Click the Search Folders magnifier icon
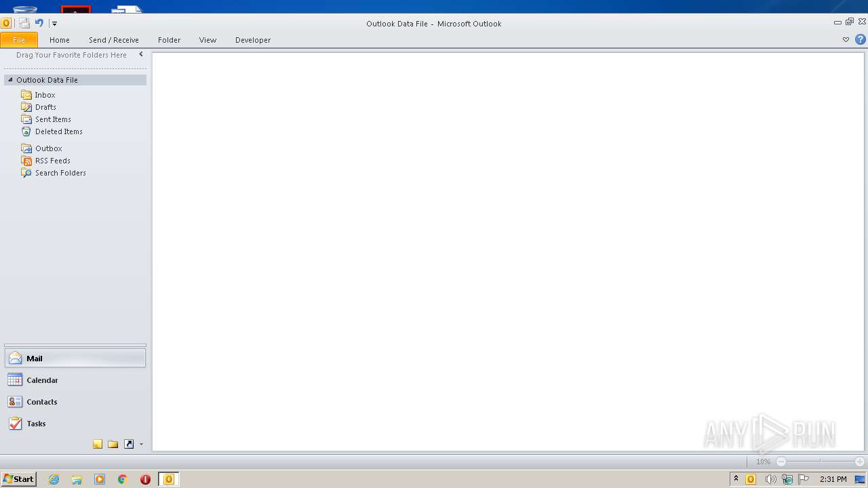868x488 pixels. pyautogui.click(x=26, y=173)
